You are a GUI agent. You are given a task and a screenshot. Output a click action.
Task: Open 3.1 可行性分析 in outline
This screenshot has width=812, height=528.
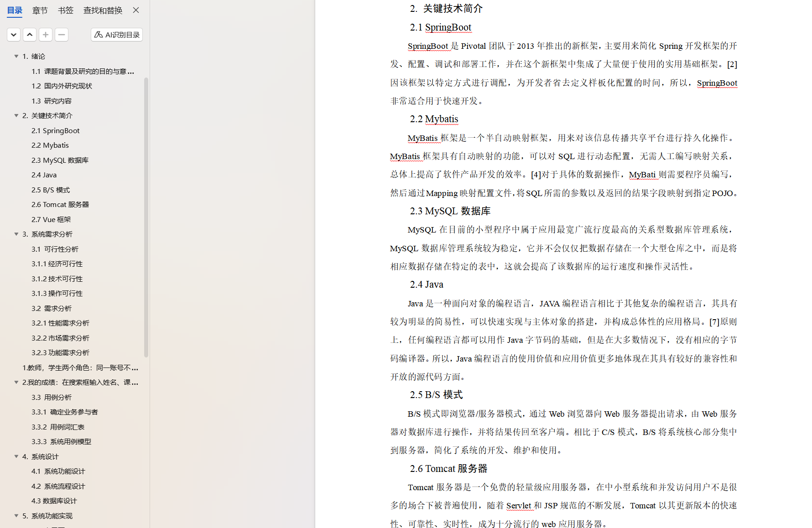tap(55, 249)
